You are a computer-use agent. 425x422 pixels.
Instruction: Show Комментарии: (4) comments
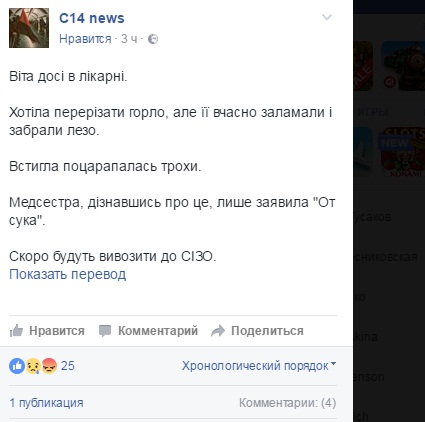(x=287, y=403)
